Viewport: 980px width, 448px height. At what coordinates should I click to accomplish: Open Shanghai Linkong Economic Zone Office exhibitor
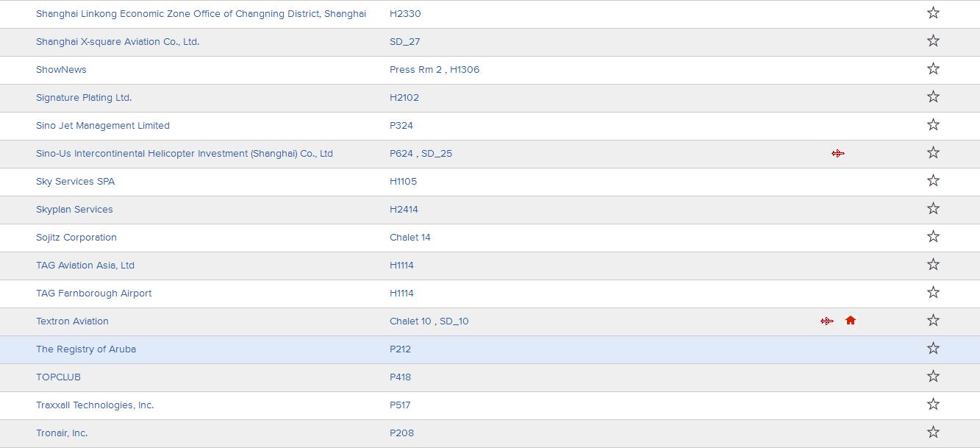(x=201, y=13)
